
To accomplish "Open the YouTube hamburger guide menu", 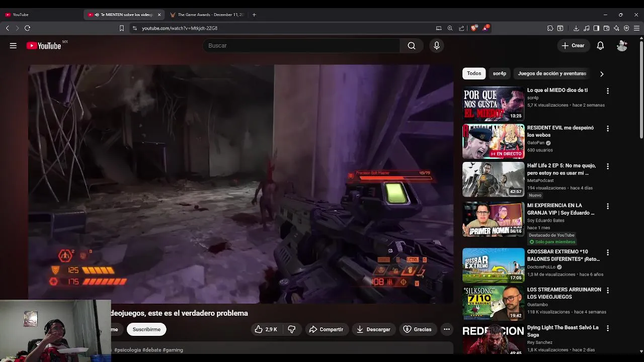I will (x=13, y=46).
